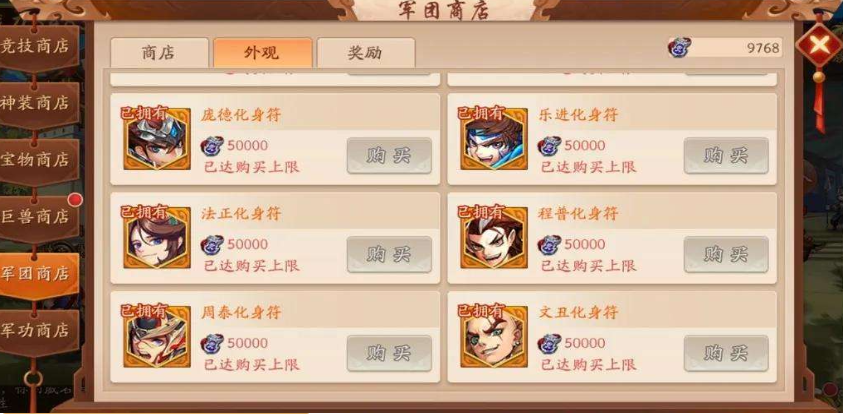The height and width of the screenshot is (414, 845).
Task: Click the currency icon under 庞德化身符
Action: point(212,146)
